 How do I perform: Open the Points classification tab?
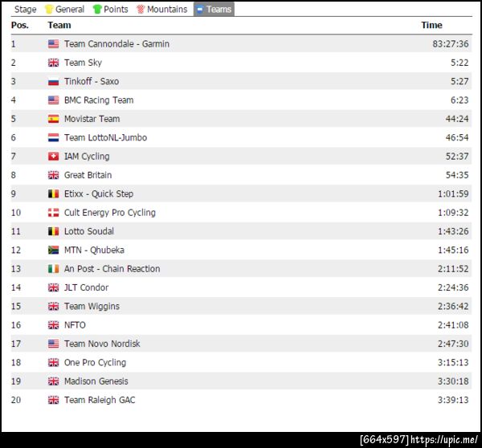click(111, 9)
